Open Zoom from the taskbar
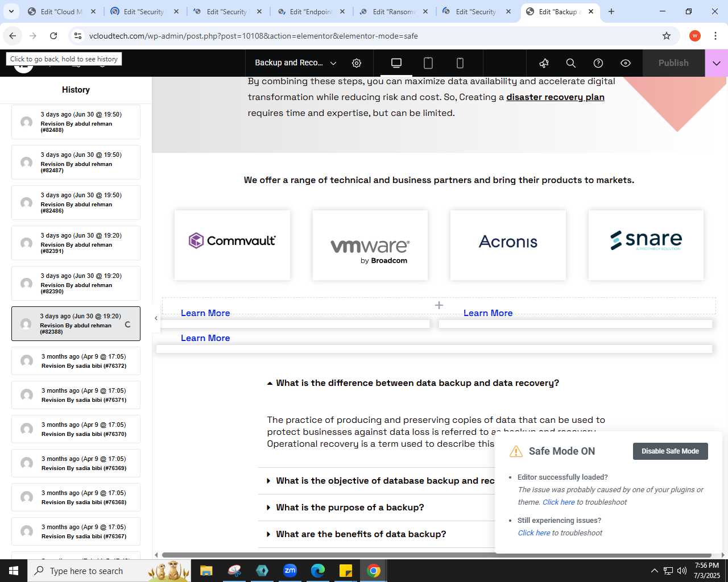 coord(290,571)
